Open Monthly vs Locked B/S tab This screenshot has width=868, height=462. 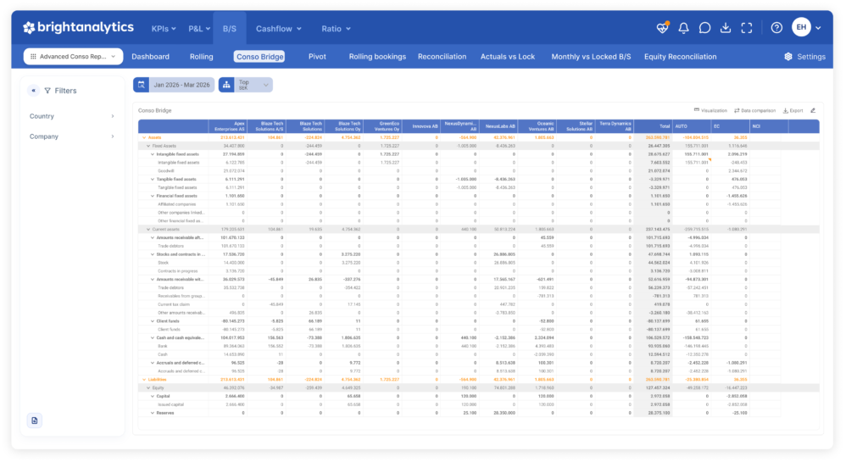click(591, 57)
